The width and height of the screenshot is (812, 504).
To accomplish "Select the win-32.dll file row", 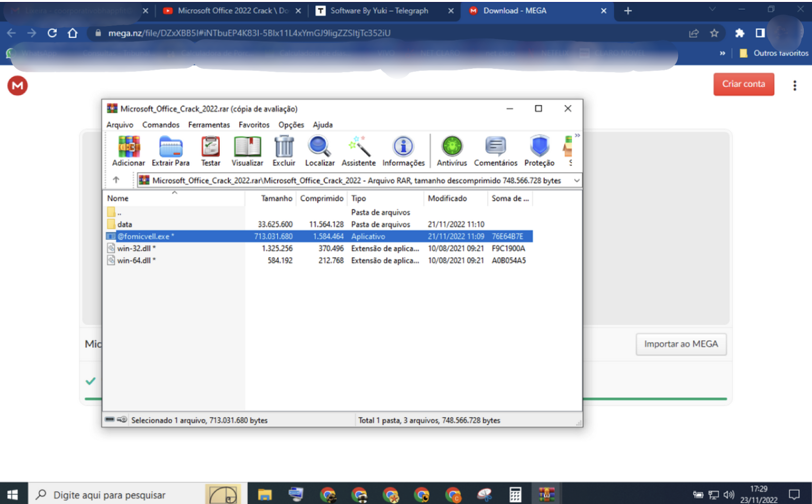I will pyautogui.click(x=134, y=248).
